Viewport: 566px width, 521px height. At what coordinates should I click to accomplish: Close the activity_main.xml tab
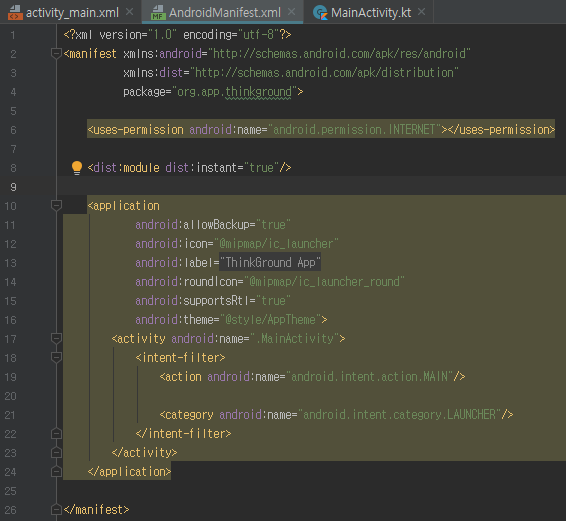[129, 12]
